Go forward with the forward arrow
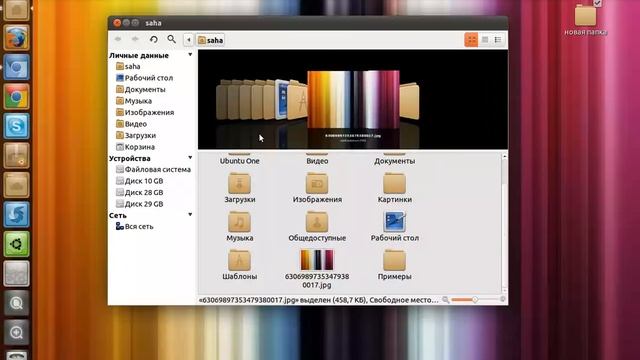This screenshot has width=640, height=360. coord(135,39)
